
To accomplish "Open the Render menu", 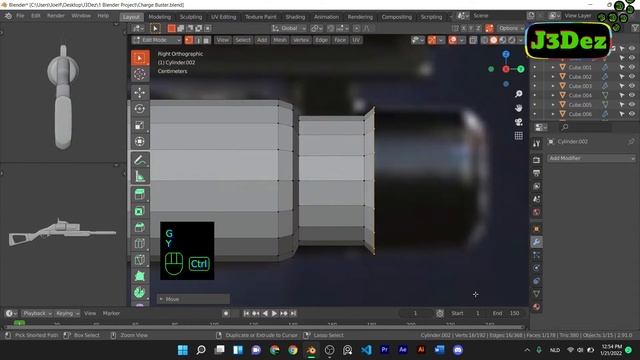I will coord(56,16).
